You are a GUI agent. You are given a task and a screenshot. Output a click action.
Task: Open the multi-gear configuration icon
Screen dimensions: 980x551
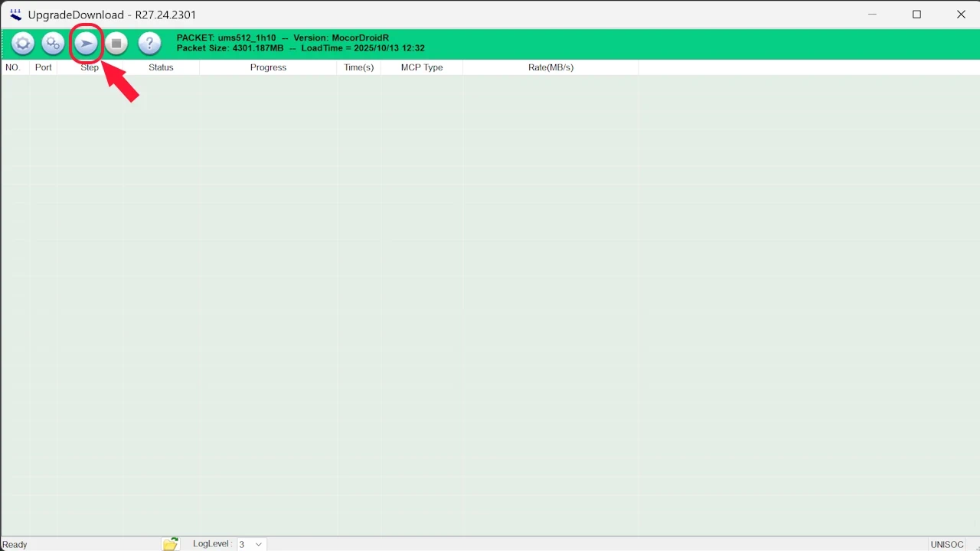(52, 44)
